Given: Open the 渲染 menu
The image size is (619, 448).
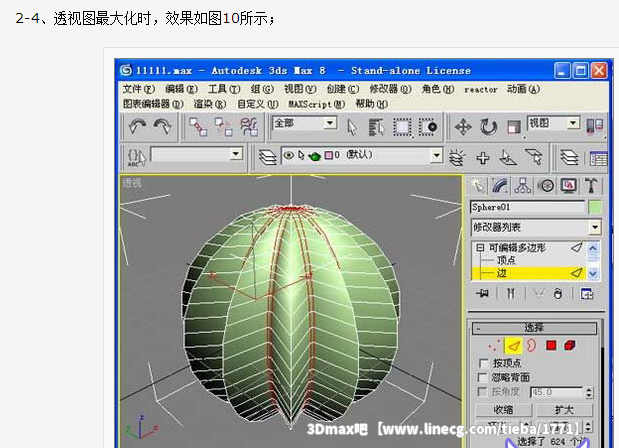Looking at the screenshot, I should (210, 104).
